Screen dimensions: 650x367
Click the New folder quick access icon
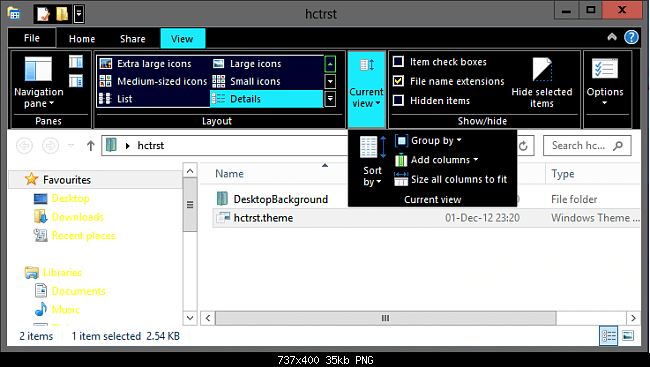(x=62, y=14)
